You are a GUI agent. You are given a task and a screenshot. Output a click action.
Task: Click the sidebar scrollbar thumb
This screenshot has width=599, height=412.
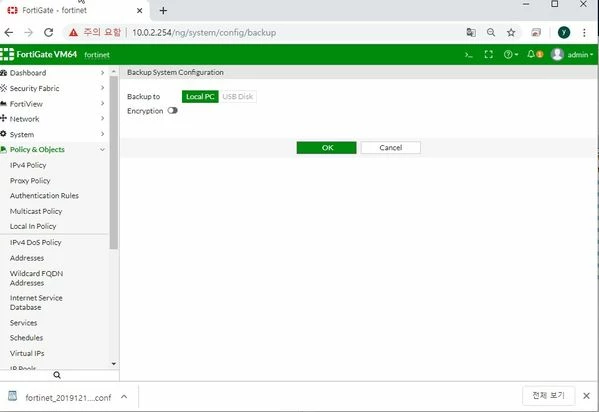point(113,162)
